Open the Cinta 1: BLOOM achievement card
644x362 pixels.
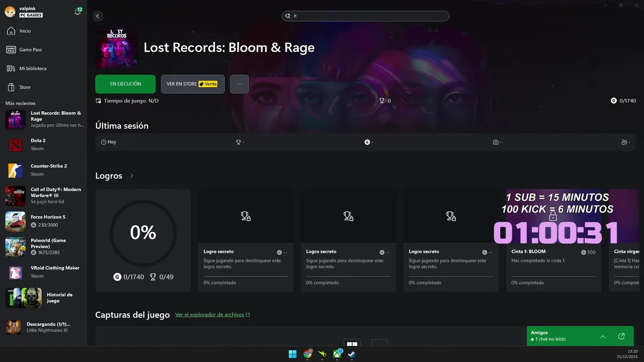click(x=553, y=240)
